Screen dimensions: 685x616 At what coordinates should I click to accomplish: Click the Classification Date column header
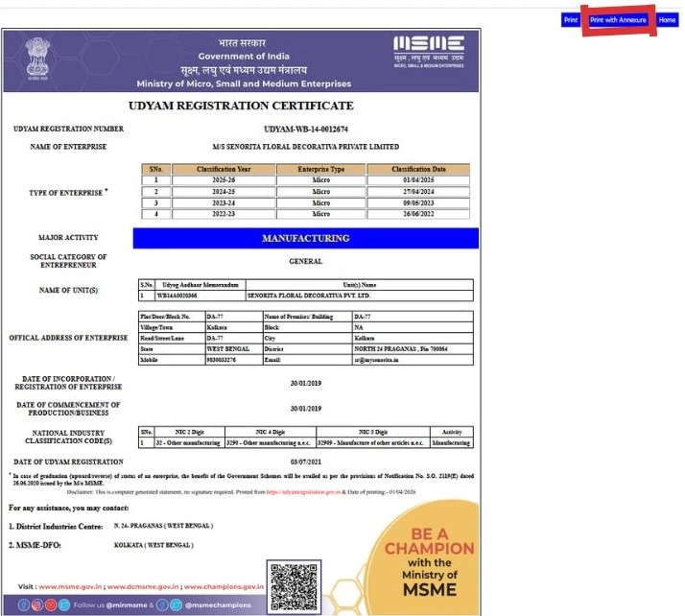[x=418, y=169]
